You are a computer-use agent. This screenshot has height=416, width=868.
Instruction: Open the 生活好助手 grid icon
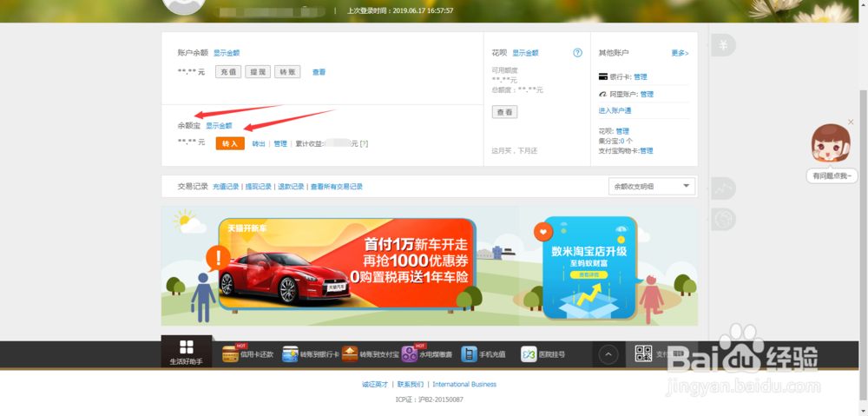(x=187, y=347)
